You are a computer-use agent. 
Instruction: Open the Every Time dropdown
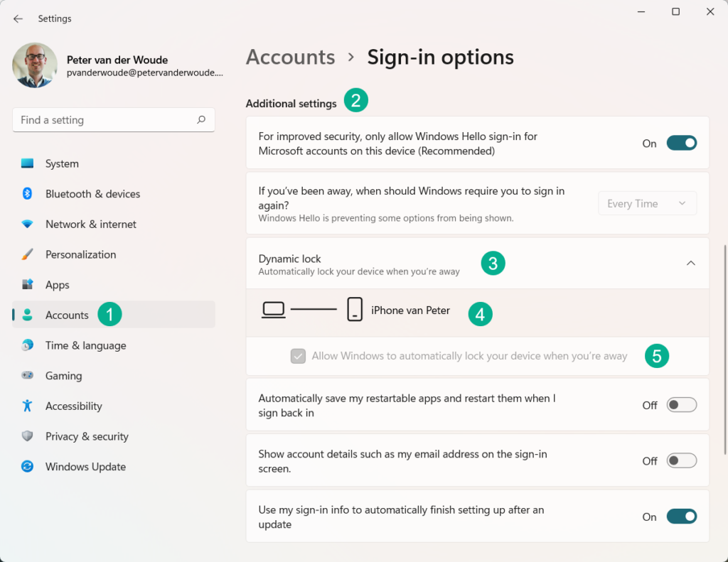click(x=646, y=203)
